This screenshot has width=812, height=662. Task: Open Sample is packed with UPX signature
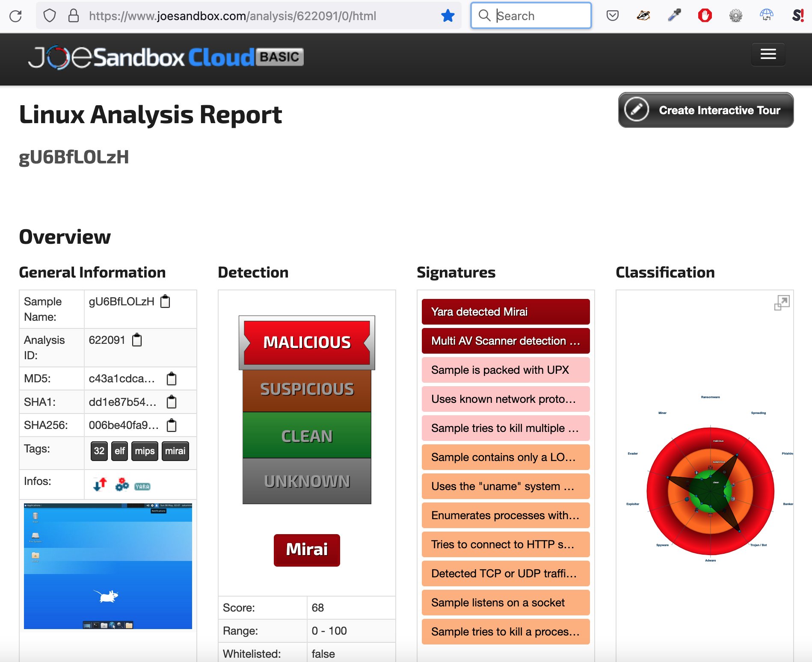click(506, 370)
